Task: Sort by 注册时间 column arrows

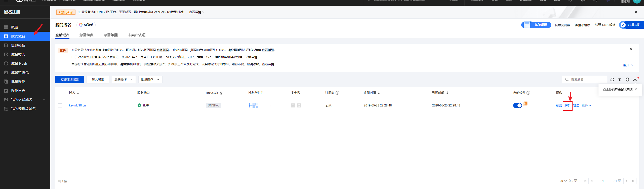Action: [379, 93]
